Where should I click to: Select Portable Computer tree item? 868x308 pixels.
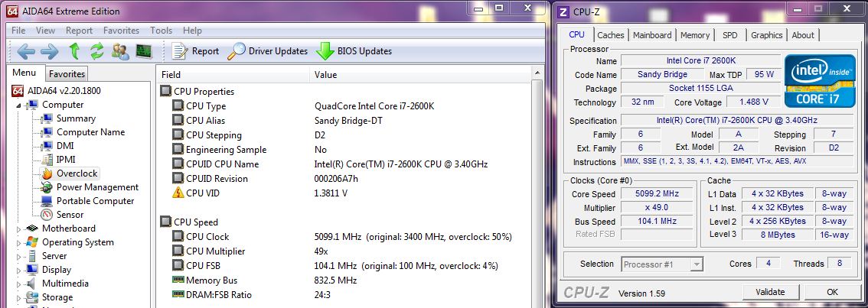95,201
